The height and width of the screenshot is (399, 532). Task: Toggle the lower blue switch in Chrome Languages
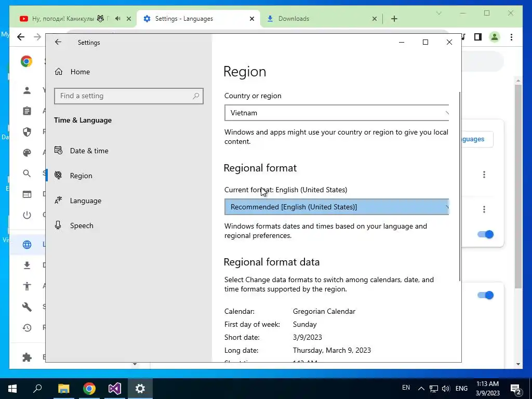coord(486,295)
